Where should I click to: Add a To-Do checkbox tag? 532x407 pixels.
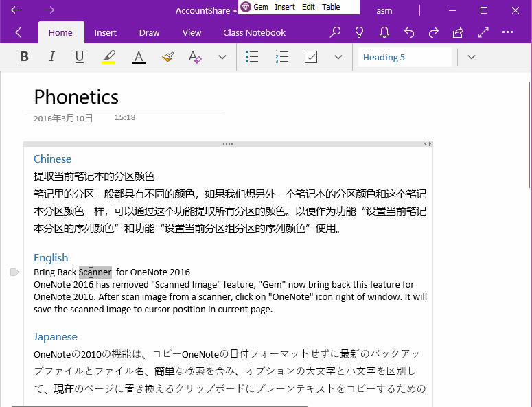[x=311, y=57]
